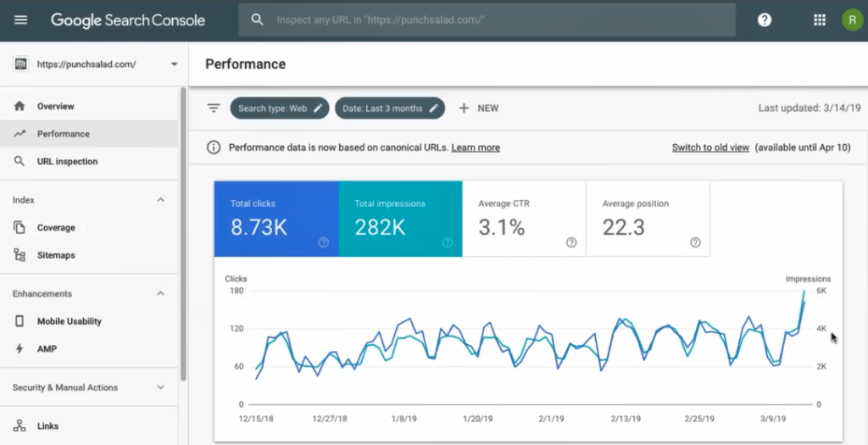The width and height of the screenshot is (868, 445).
Task: Click the NEW filter button
Action: pos(478,108)
